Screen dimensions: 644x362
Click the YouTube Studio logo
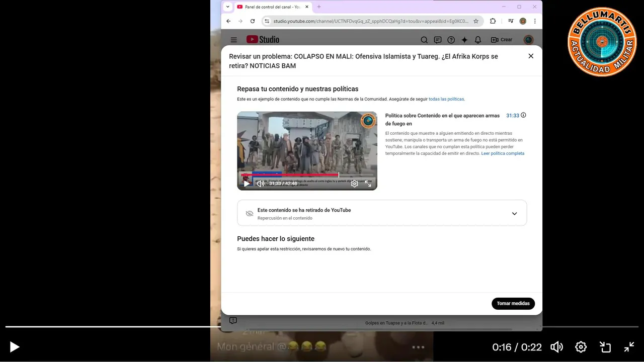(263, 40)
